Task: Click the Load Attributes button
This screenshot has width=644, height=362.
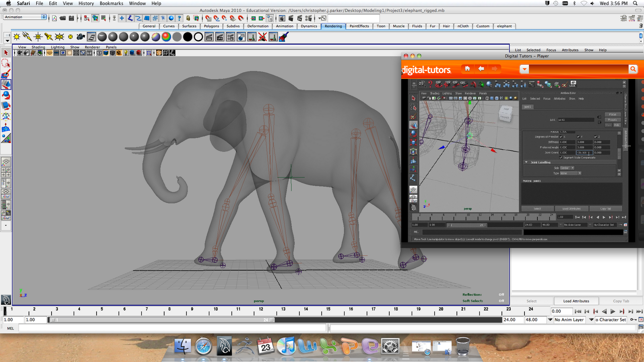Action: coord(576,301)
